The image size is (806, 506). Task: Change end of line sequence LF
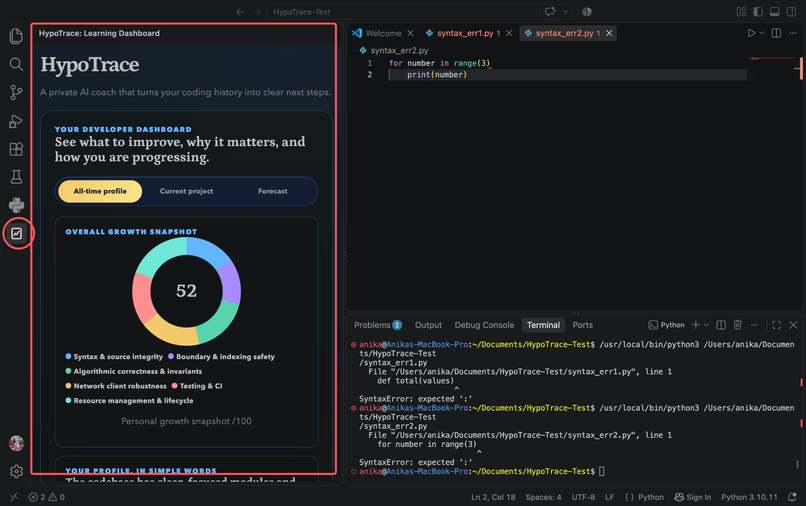(610, 497)
